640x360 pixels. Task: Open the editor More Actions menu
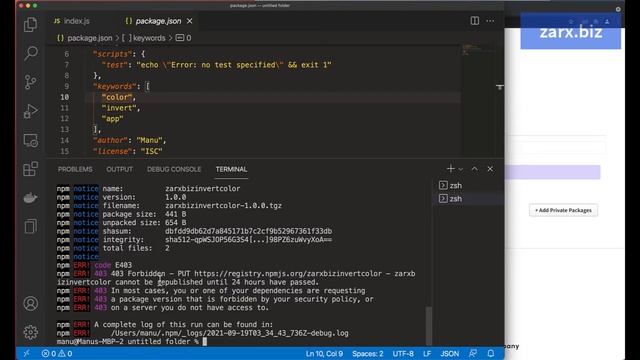click(x=490, y=21)
